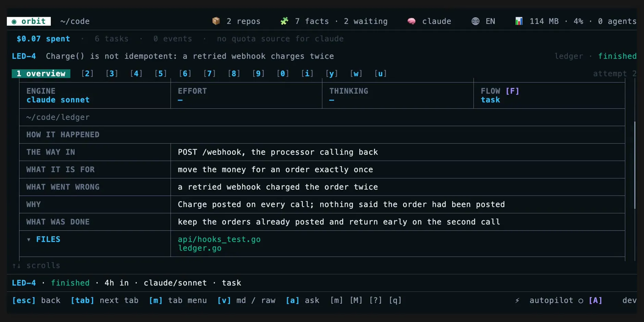Collapse the FILES section triangle
Viewport: 644px width, 322px height.
click(29, 239)
